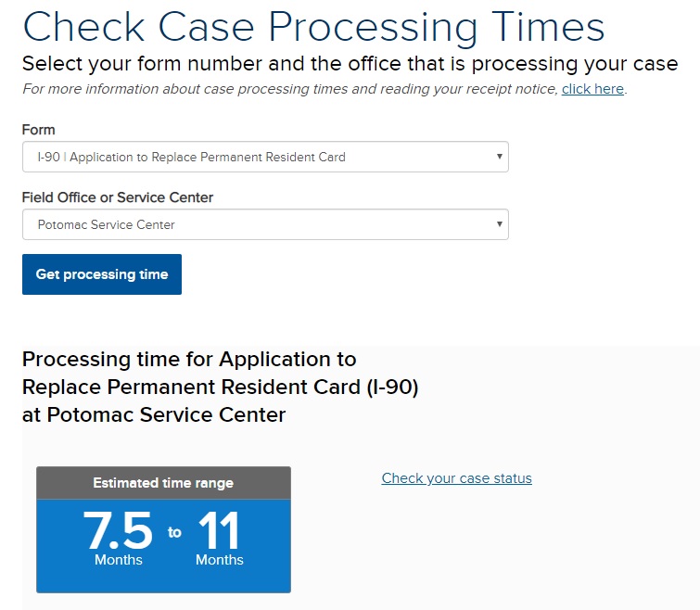The width and height of the screenshot is (700, 610).
Task: Click the Check Case Processing Times heading
Action: [313, 26]
